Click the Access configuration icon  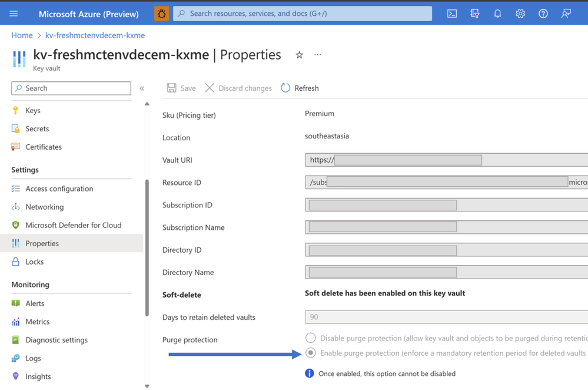coord(15,189)
